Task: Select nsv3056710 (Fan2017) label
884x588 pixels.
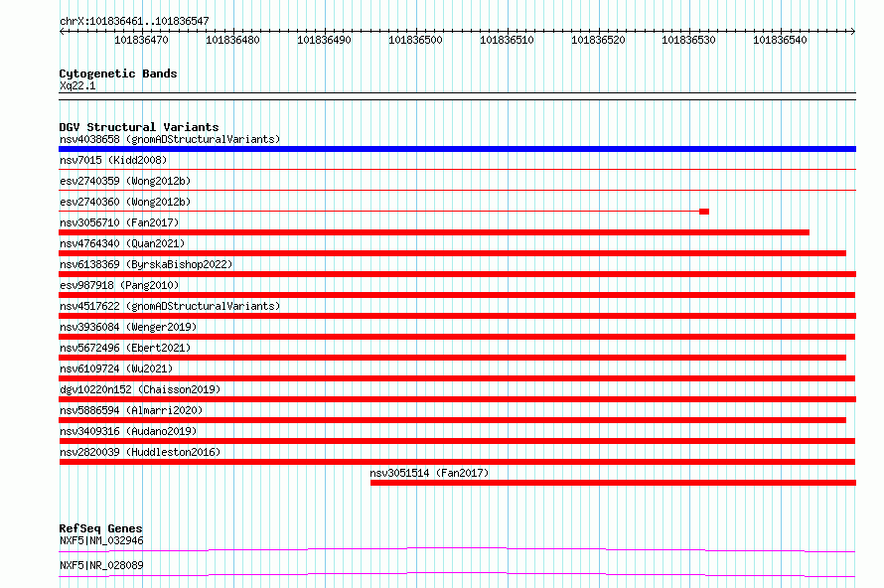Action: point(119,222)
